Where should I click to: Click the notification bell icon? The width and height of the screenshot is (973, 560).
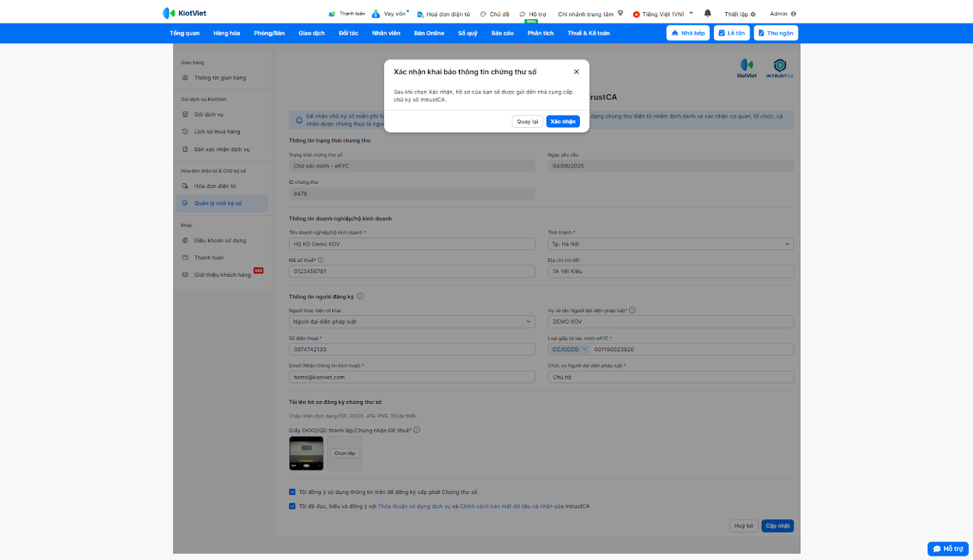point(708,13)
